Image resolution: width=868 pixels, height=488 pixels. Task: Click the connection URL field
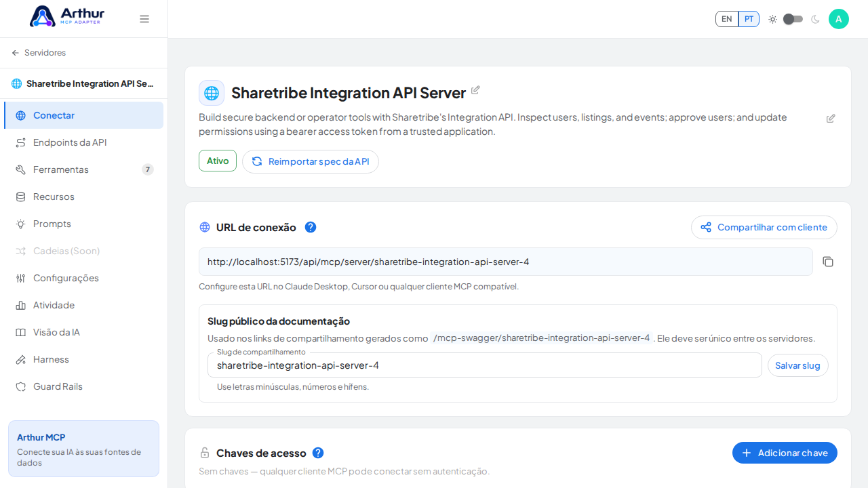point(505,262)
